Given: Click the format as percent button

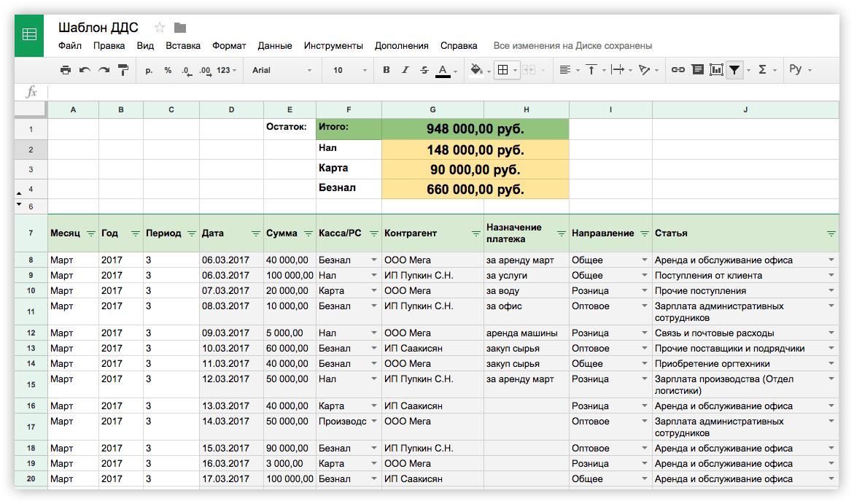Looking at the screenshot, I should (x=168, y=70).
